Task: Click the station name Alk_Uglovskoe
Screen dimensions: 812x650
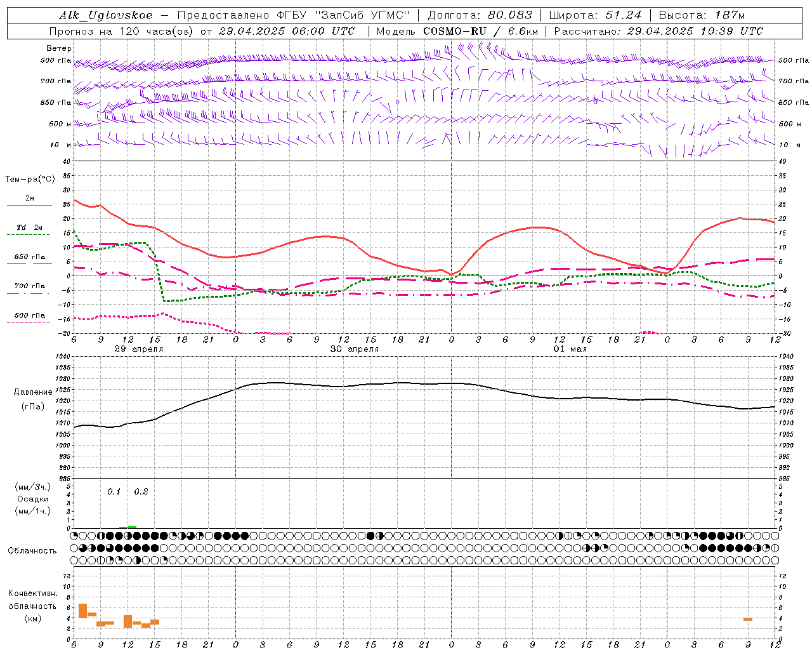Action: pos(106,15)
